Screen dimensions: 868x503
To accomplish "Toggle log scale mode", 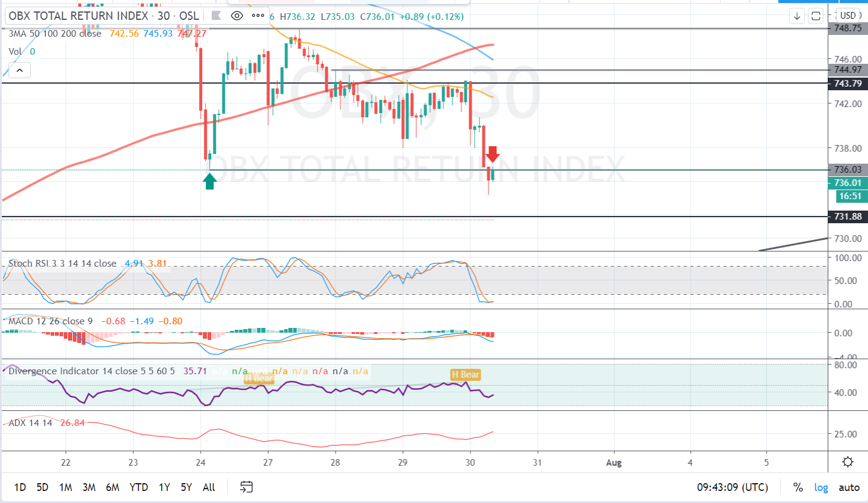I will 821,487.
